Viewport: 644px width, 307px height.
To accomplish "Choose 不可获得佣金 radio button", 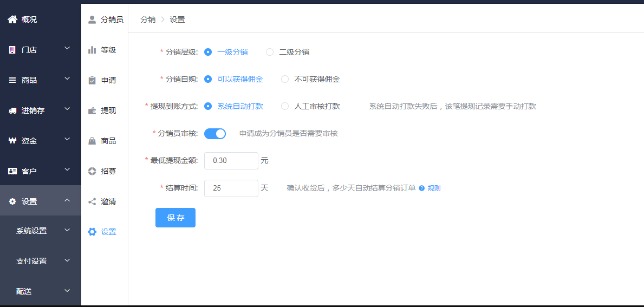I will 284,79.
